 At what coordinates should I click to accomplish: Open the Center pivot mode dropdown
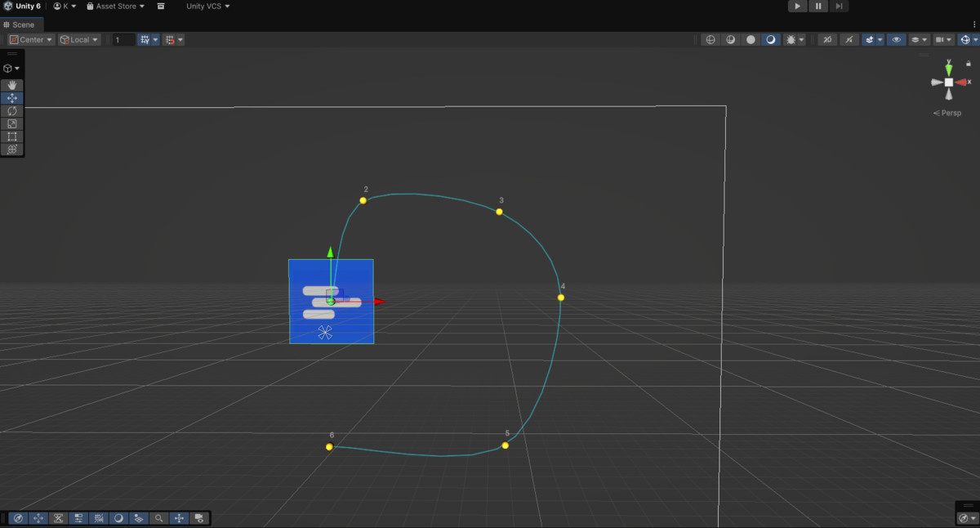(32, 39)
